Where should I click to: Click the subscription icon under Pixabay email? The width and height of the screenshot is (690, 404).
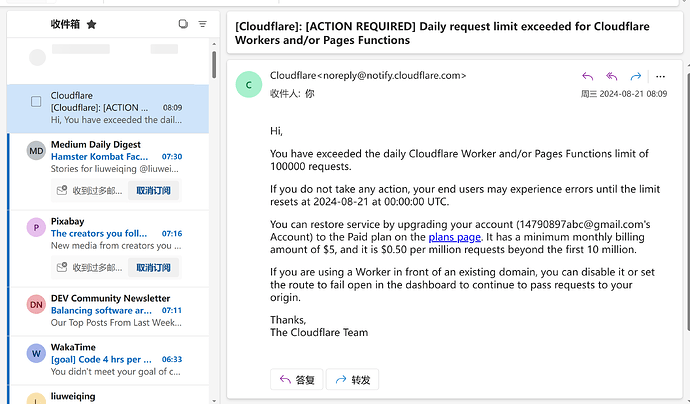[x=62, y=268]
